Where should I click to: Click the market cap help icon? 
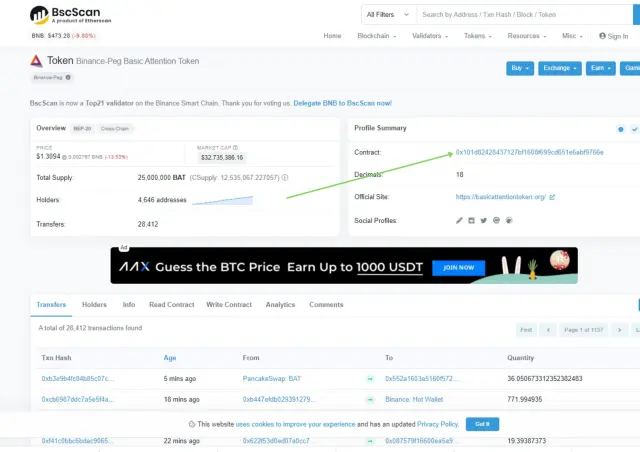pyautogui.click(x=236, y=147)
